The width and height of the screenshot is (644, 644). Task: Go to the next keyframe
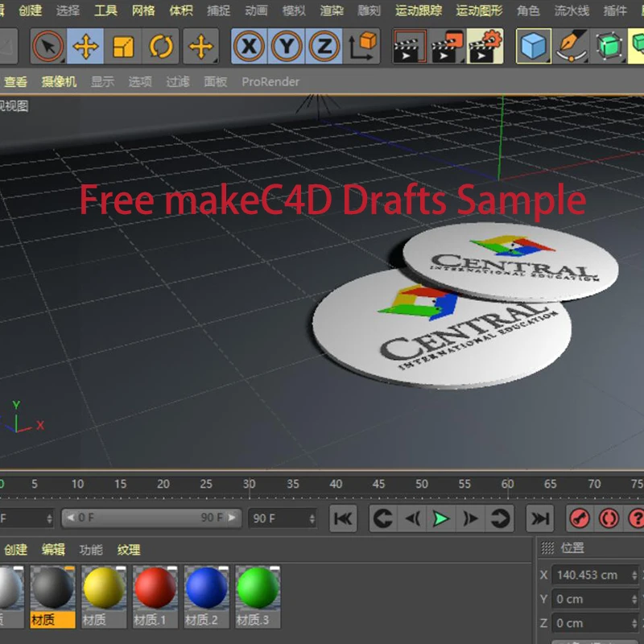499,518
